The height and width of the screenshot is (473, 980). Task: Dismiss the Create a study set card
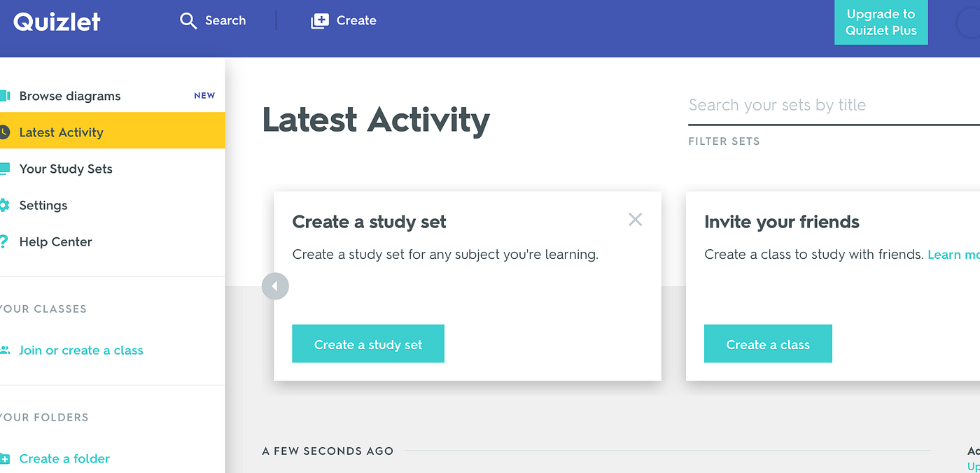point(635,219)
